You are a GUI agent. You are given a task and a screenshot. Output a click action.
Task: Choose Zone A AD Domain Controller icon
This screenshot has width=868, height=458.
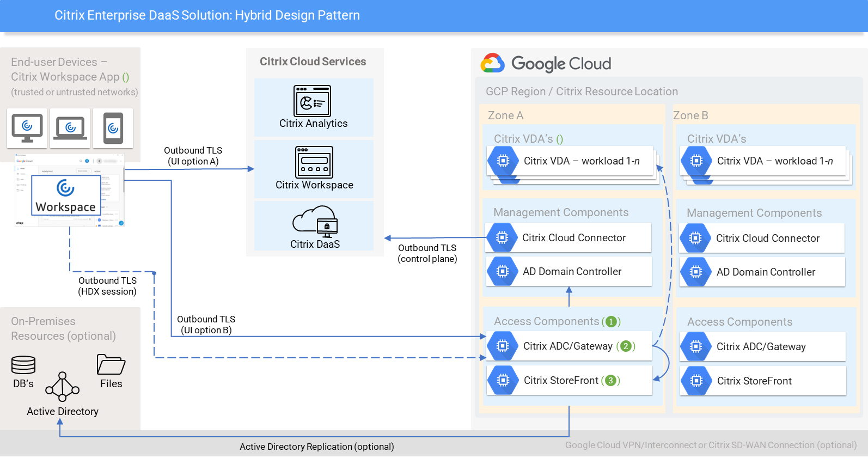point(502,271)
